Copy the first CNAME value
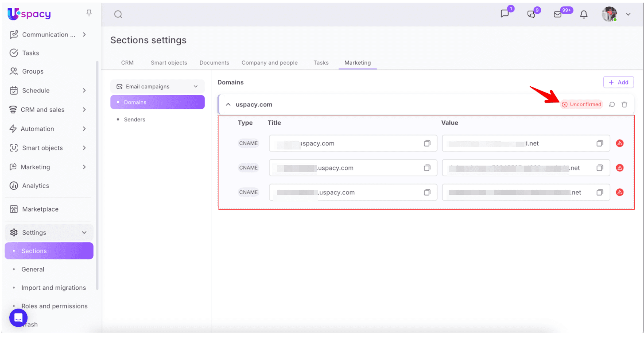Screen dimensions: 644x337 [x=600, y=143]
